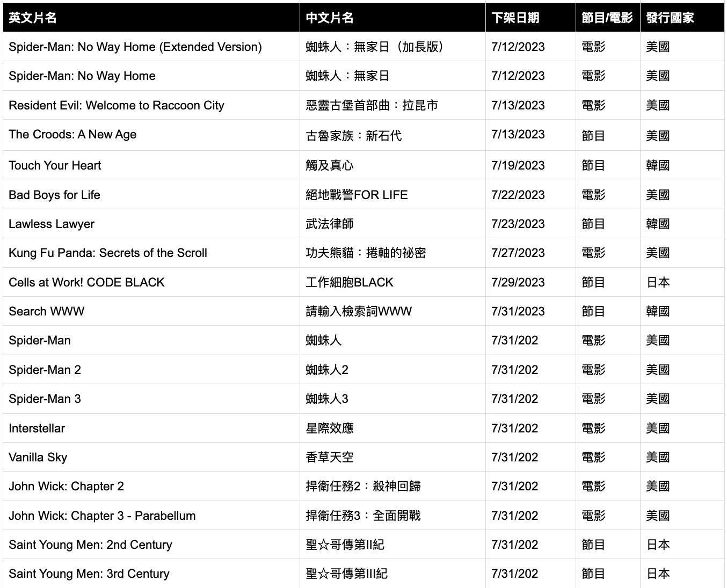Image resolution: width=727 pixels, height=588 pixels.
Task: Click the 7/22/2023 date cell
Action: click(530, 195)
